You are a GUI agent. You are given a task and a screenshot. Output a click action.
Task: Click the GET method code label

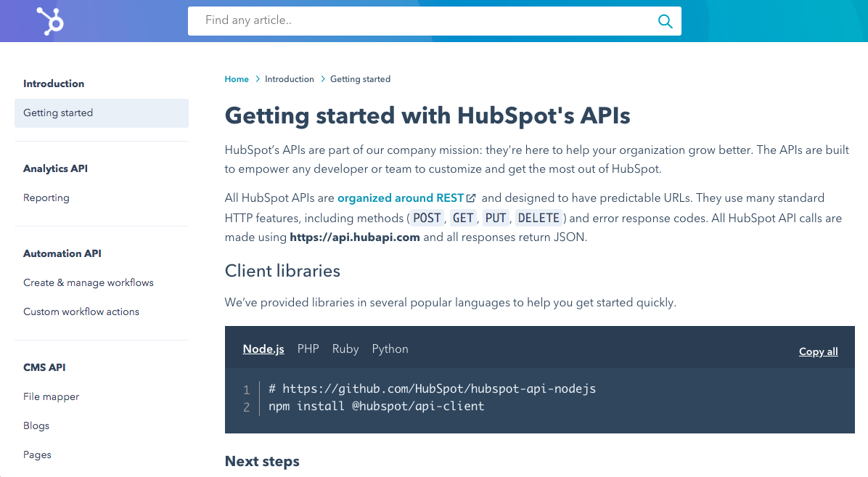coord(463,219)
